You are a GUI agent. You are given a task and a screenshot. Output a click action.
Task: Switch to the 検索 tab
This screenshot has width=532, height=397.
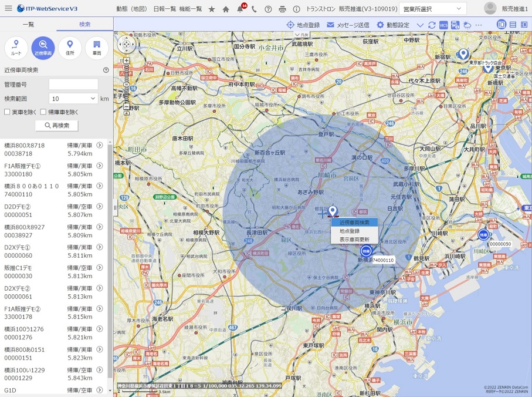85,25
